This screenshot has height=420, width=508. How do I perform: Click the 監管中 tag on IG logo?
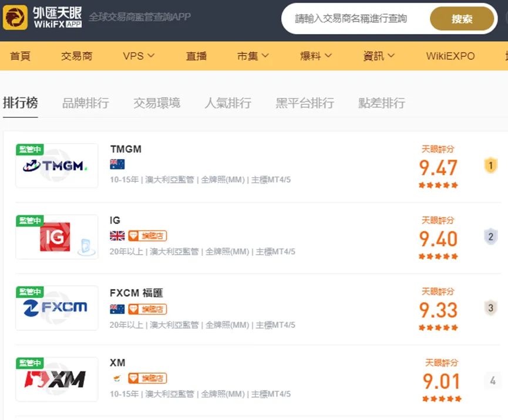30,221
